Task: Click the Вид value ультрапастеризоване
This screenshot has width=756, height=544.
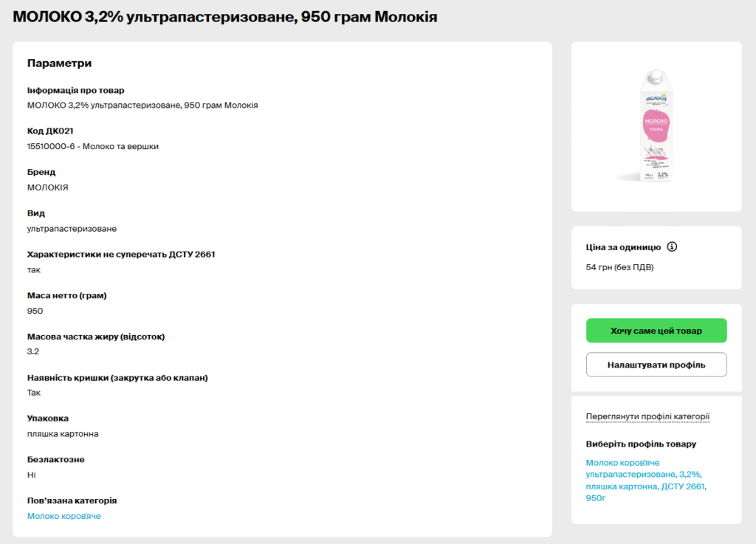Action: pyautogui.click(x=72, y=229)
